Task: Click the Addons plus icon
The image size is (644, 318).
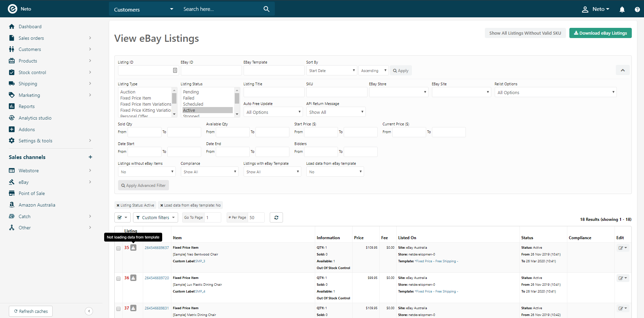Action: point(12,129)
